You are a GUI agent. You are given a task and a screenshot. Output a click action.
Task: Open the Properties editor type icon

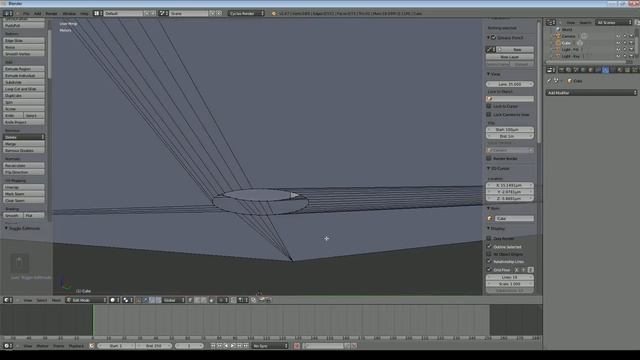(551, 70)
